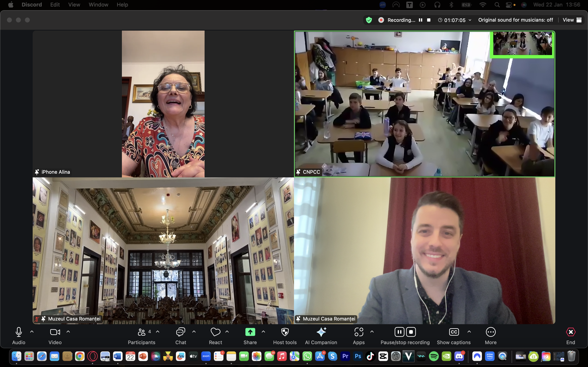This screenshot has width=588, height=367.
Task: Pause the recording in bottom toolbar
Action: 399,332
